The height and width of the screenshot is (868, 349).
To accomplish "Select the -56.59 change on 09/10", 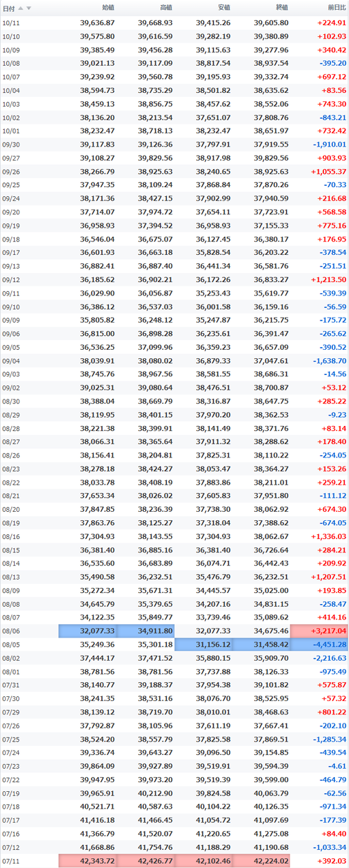I will tap(334, 307).
